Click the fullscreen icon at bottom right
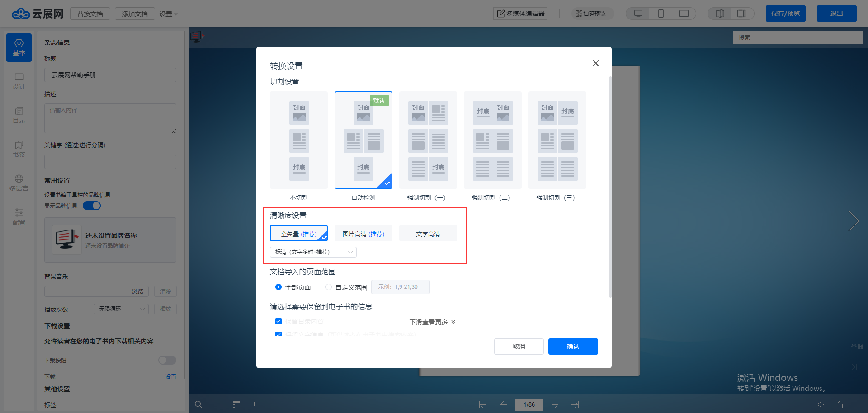 pos(859,404)
